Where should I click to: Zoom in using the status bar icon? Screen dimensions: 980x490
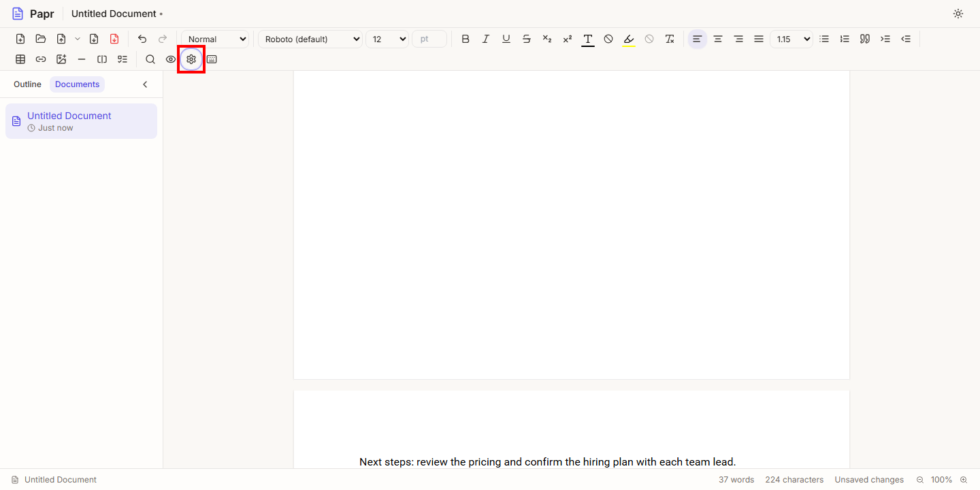[964, 480]
